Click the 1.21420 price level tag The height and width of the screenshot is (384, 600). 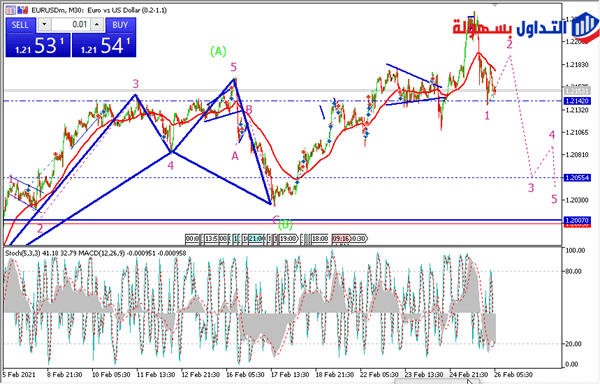pyautogui.click(x=577, y=101)
